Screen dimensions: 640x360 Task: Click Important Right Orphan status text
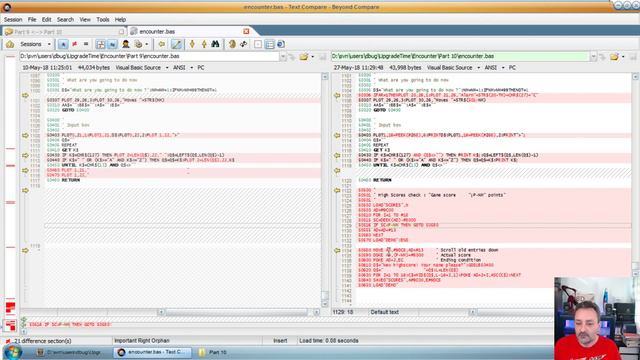[x=142, y=341]
